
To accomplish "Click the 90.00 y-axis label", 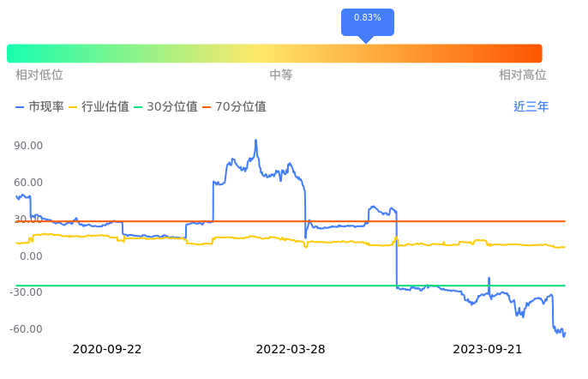I will coord(29,146).
